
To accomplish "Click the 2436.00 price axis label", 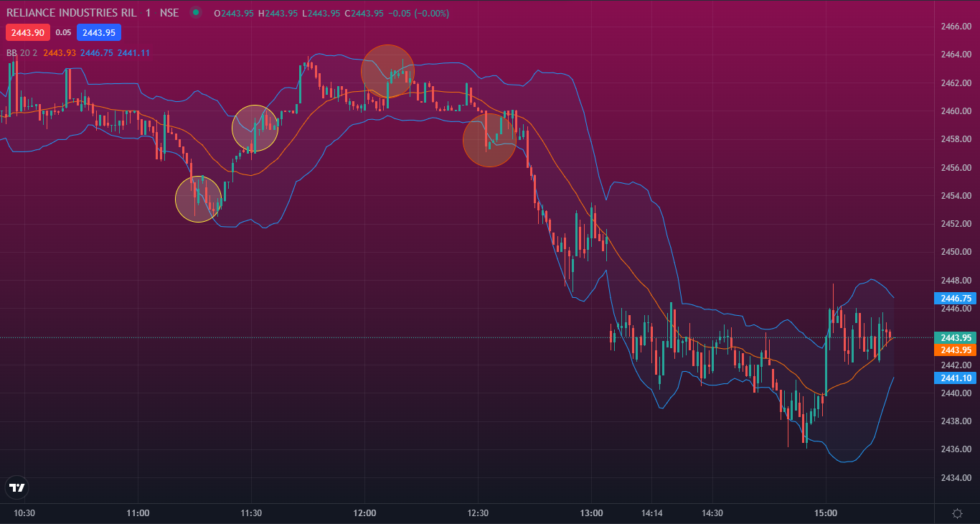I will click(x=956, y=449).
